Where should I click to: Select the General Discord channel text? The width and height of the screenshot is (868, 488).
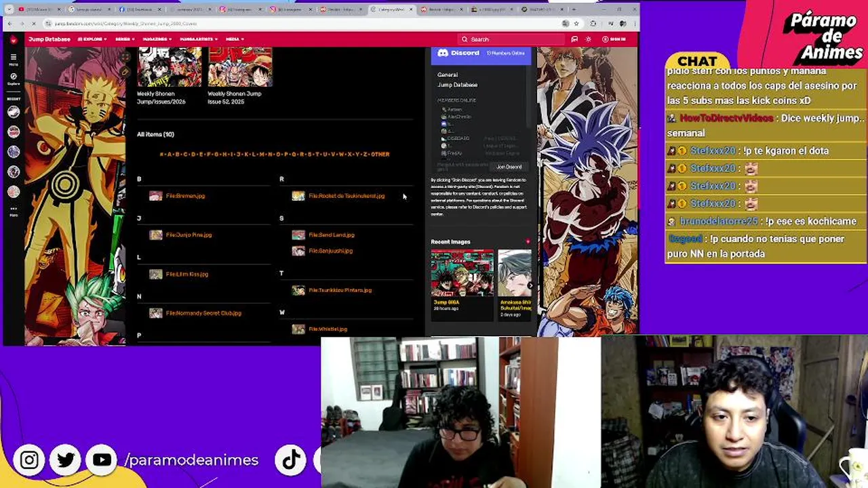(x=448, y=75)
